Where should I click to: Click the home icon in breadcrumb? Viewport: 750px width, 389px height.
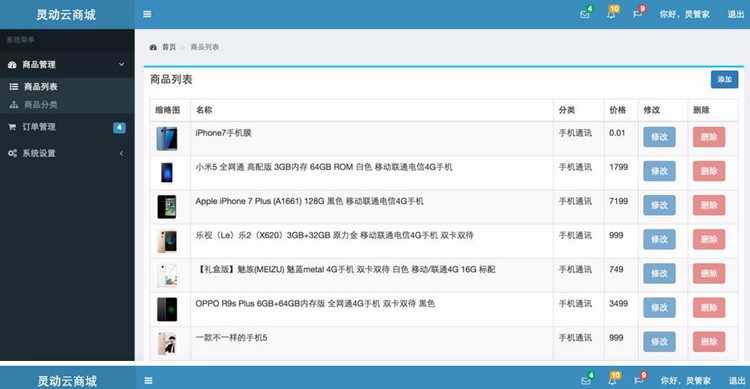tap(153, 47)
